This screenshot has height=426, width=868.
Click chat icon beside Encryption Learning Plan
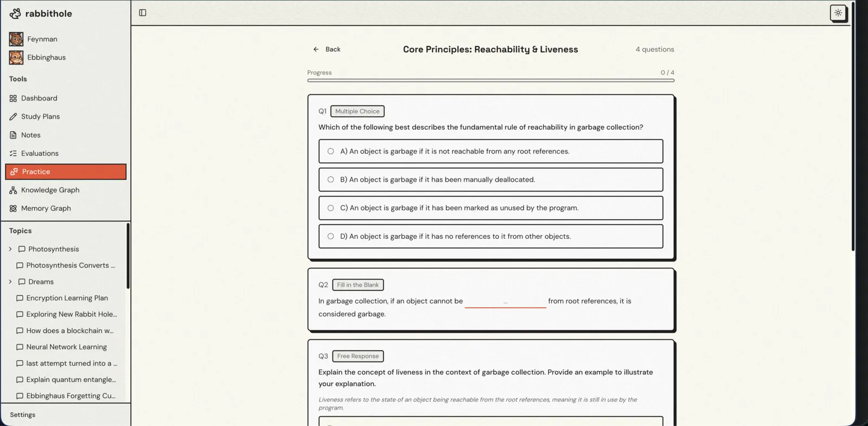[x=20, y=298]
